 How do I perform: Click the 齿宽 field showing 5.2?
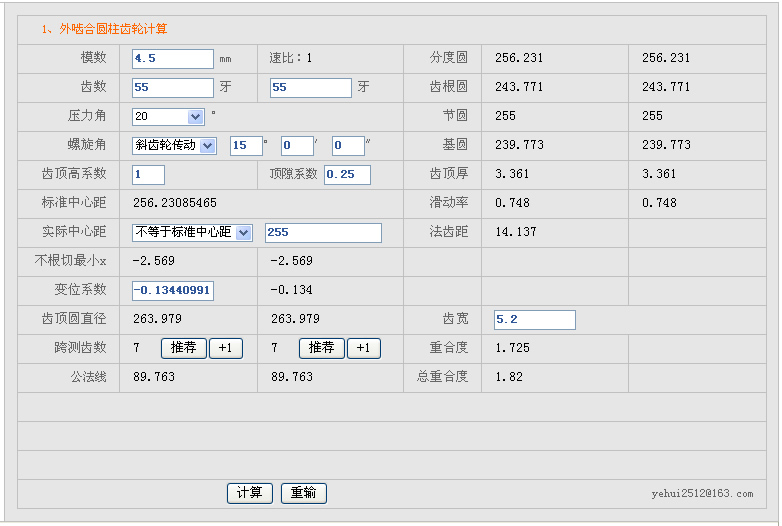[535, 320]
